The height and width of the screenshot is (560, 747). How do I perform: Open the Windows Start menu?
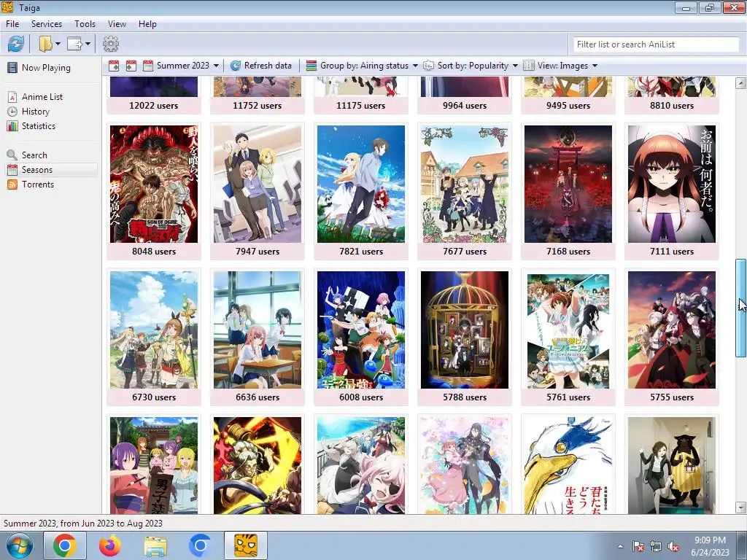(x=20, y=545)
